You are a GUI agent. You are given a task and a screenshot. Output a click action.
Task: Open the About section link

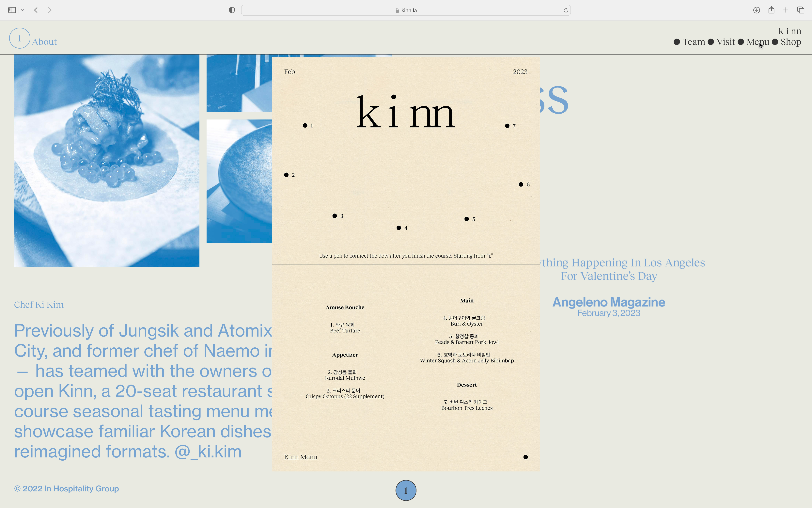(44, 42)
